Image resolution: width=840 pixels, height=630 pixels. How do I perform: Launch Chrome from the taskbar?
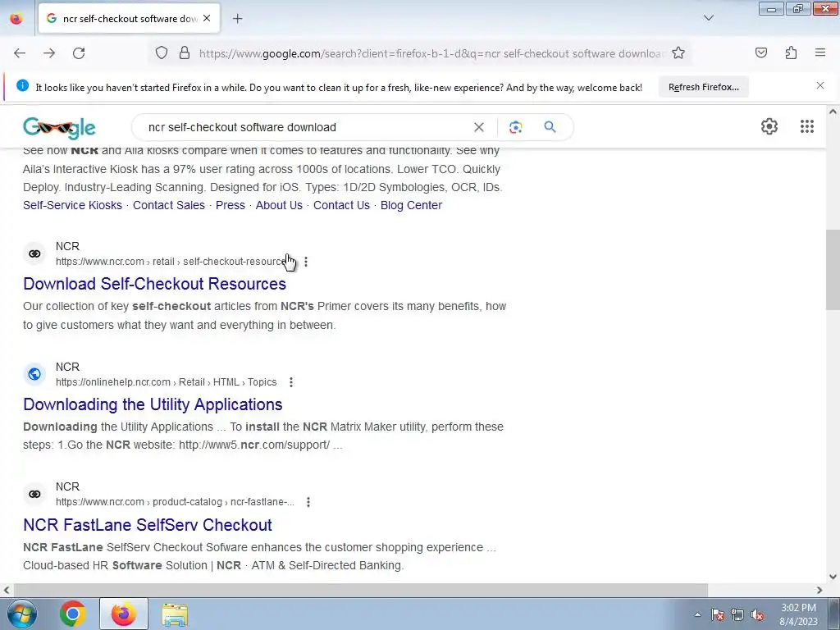tap(73, 614)
